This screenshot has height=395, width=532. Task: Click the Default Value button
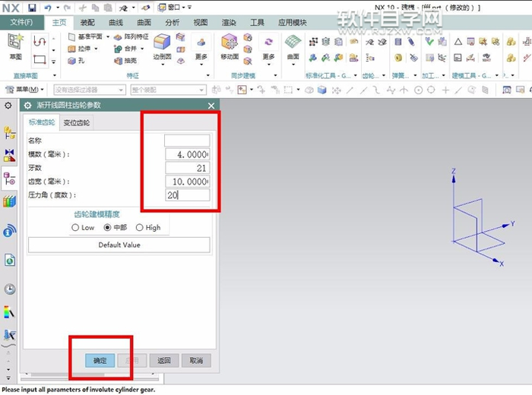click(x=119, y=245)
